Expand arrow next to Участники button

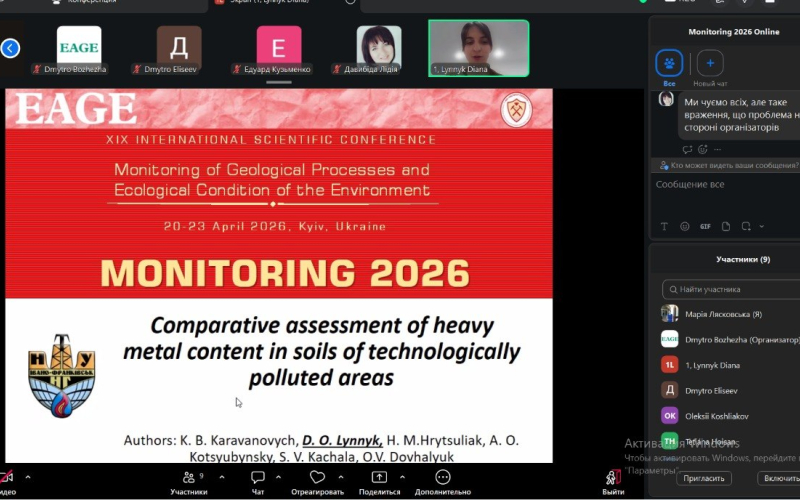[x=222, y=478]
